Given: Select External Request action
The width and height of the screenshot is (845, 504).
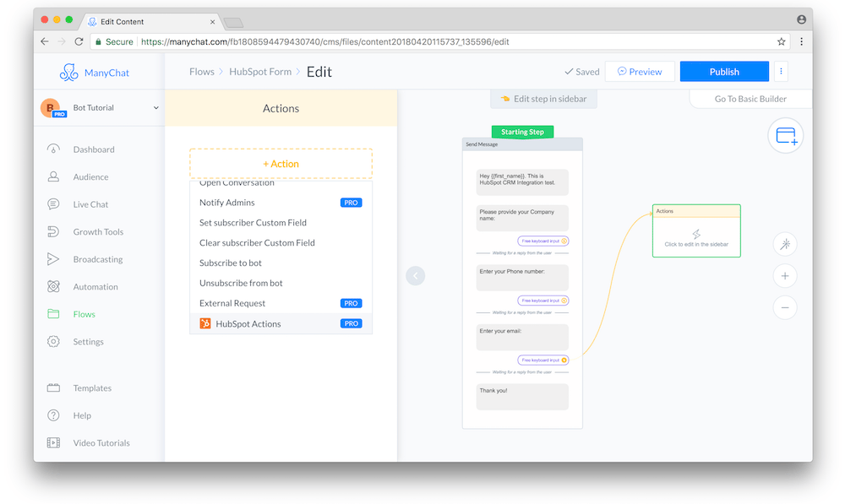Looking at the screenshot, I should click(281, 303).
